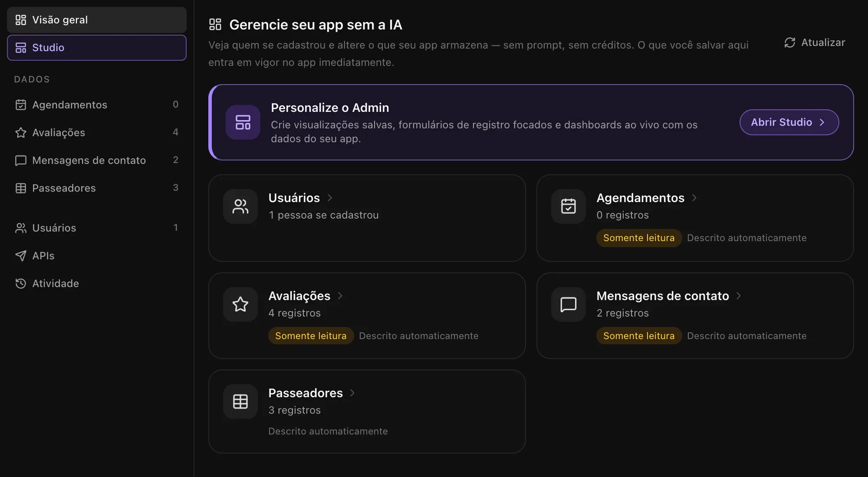Click the Agendamentos calendar icon in sidebar
The image size is (868, 477).
pyautogui.click(x=21, y=105)
